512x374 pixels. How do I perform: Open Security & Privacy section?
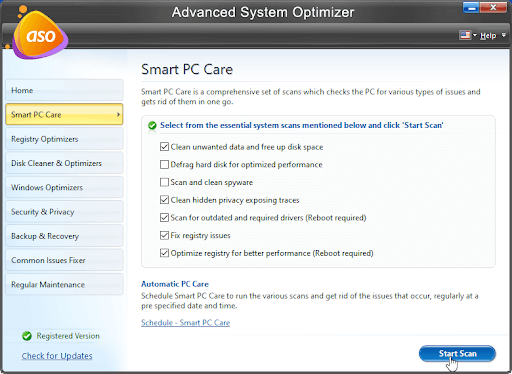click(64, 212)
